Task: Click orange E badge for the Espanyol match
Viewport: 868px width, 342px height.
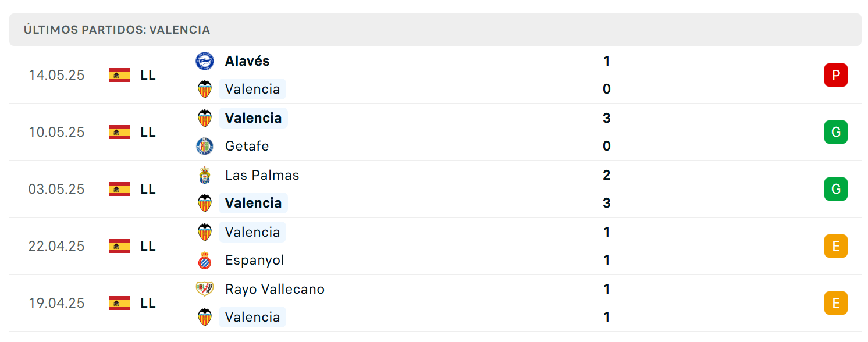Action: coord(836,246)
